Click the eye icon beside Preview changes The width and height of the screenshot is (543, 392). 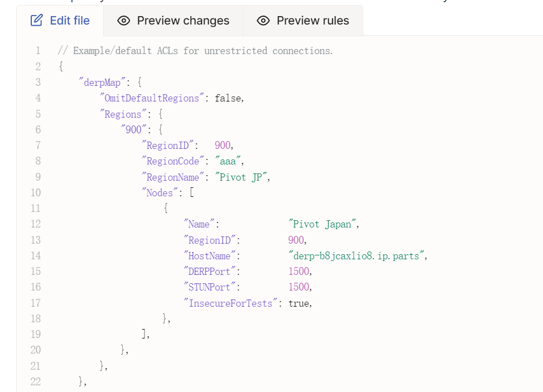pos(124,21)
